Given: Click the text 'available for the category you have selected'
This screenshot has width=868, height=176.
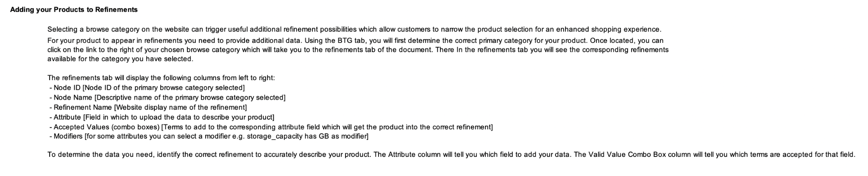Looking at the screenshot, I should [x=120, y=59].
